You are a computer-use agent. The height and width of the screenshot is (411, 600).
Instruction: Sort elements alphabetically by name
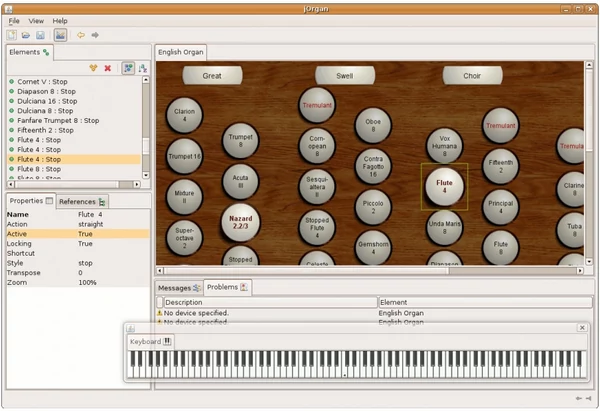(x=143, y=68)
